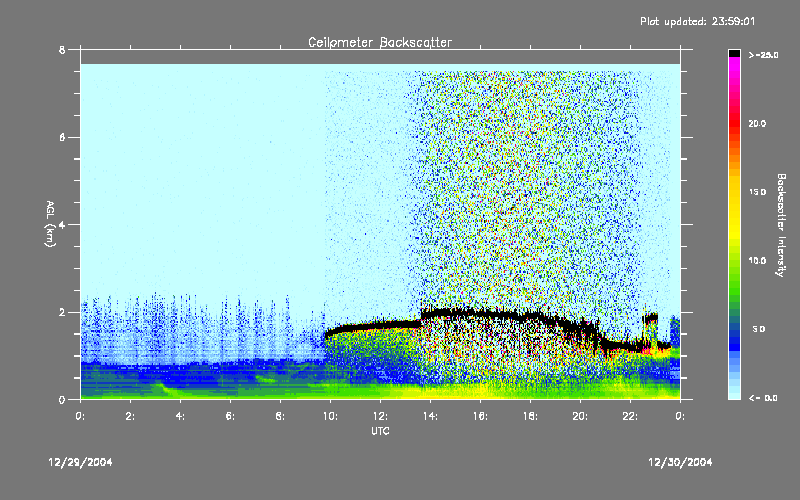Click the start date "12/29/2004"
Viewport: 800px width, 500px height.
tap(80, 462)
